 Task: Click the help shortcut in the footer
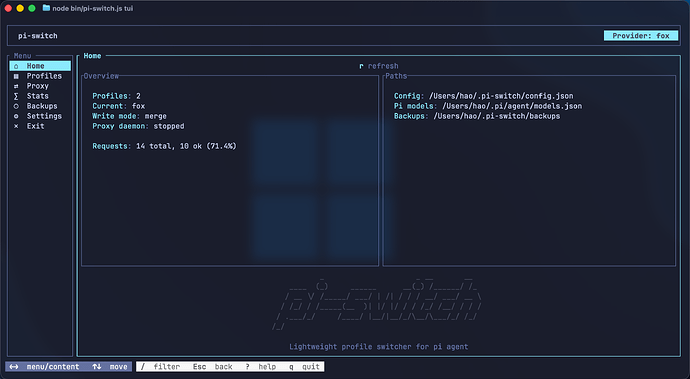click(261, 367)
